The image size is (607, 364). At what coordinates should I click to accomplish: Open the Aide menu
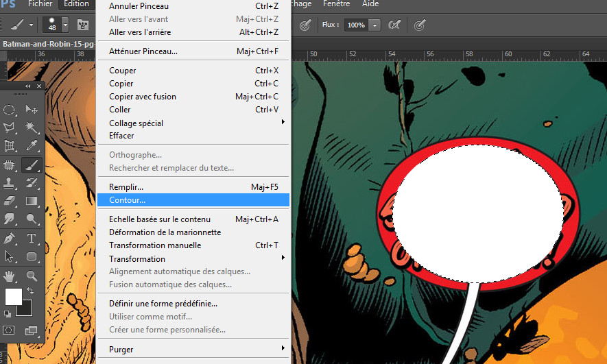point(370,4)
